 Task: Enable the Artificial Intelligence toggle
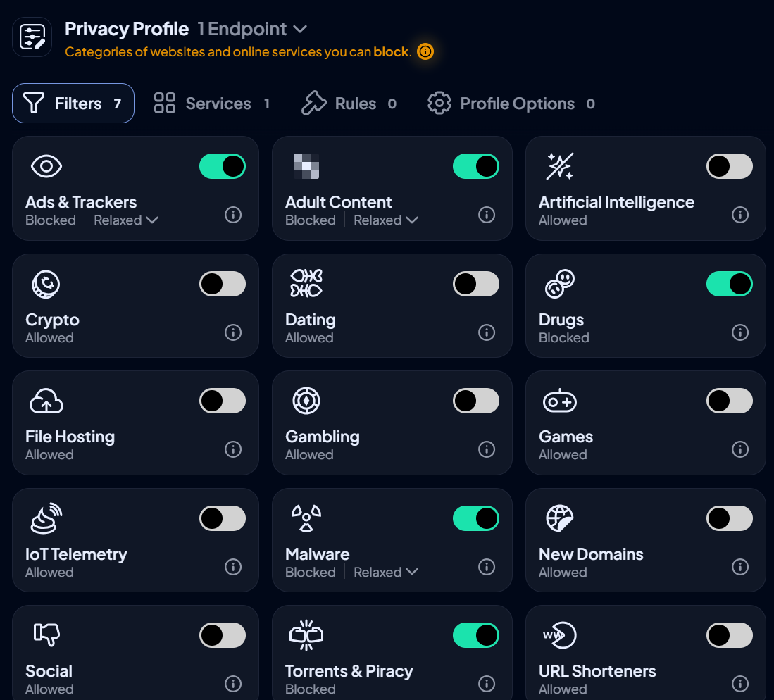(x=729, y=166)
